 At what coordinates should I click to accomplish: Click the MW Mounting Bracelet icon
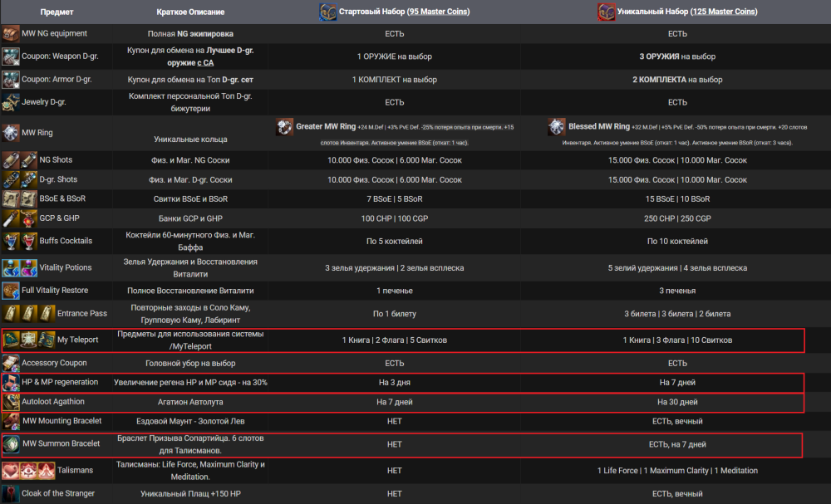(x=10, y=422)
